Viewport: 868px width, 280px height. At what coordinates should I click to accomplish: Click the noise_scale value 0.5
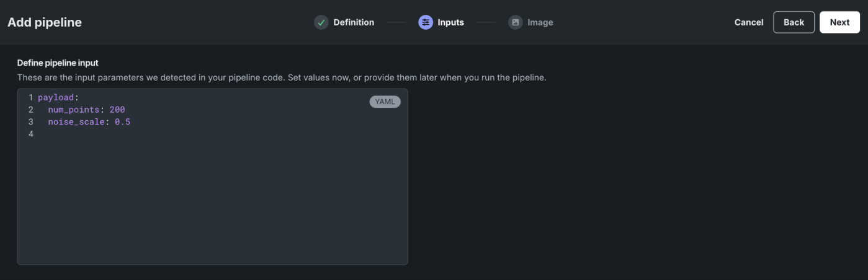(123, 122)
